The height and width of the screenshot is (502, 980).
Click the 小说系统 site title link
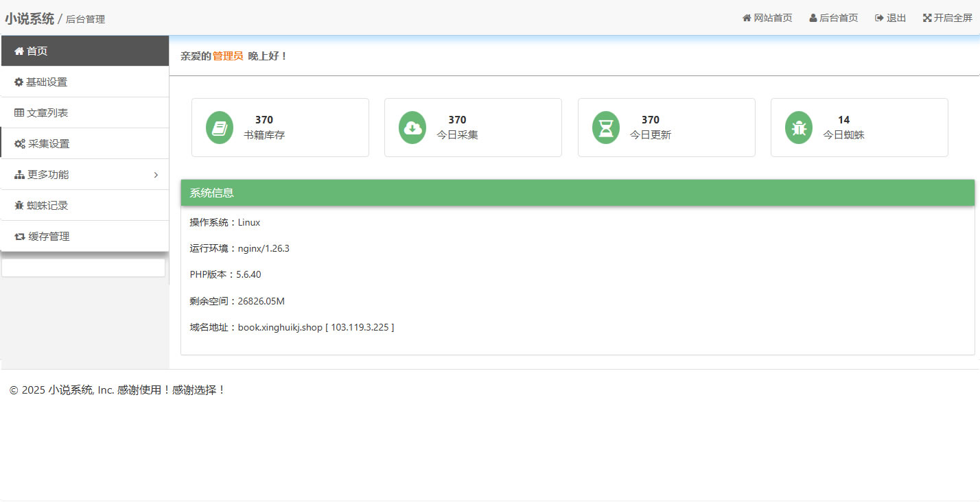coord(30,19)
